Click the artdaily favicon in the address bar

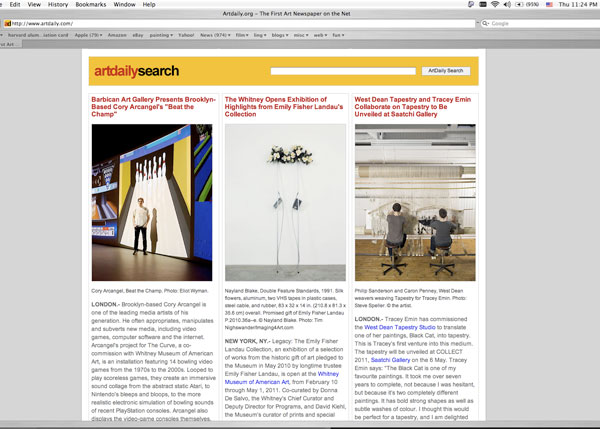tap(8, 24)
